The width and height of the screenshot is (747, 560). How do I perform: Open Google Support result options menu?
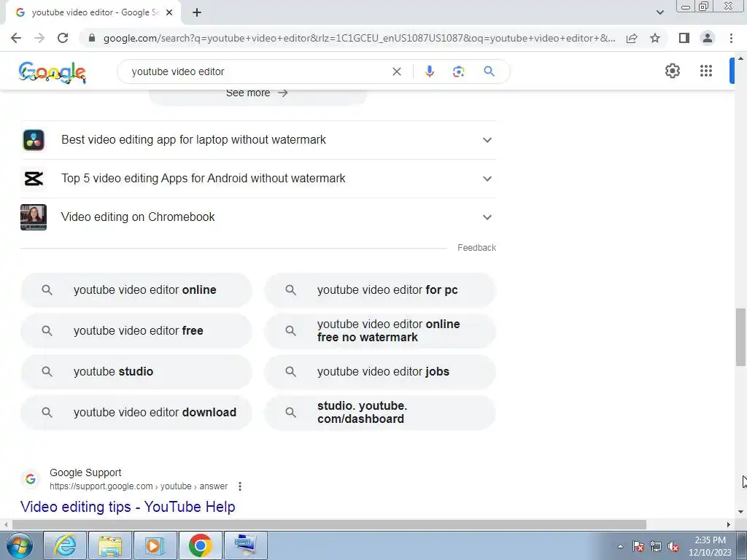239,486
